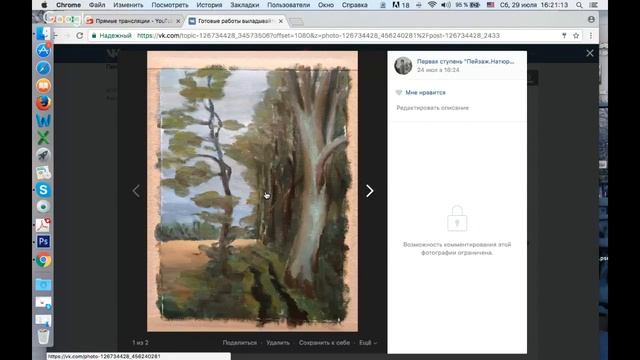
Task: Open Spotlight search magnifier icon
Action: [579, 5]
